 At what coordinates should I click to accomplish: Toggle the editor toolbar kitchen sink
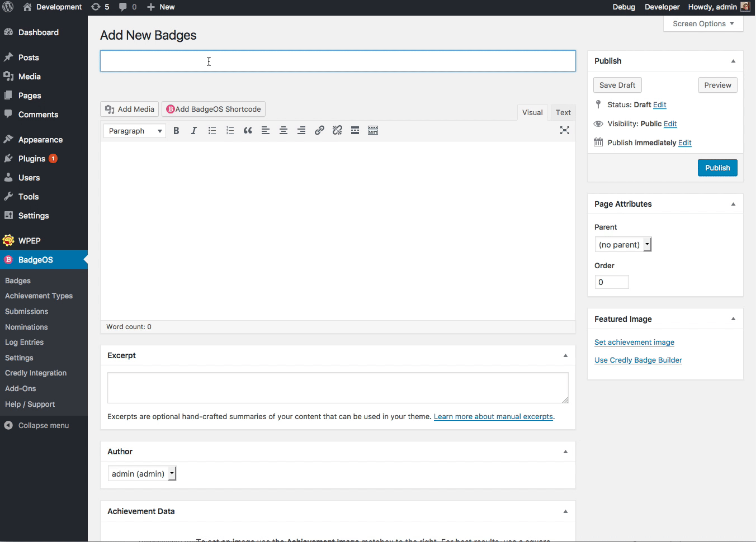tap(373, 131)
